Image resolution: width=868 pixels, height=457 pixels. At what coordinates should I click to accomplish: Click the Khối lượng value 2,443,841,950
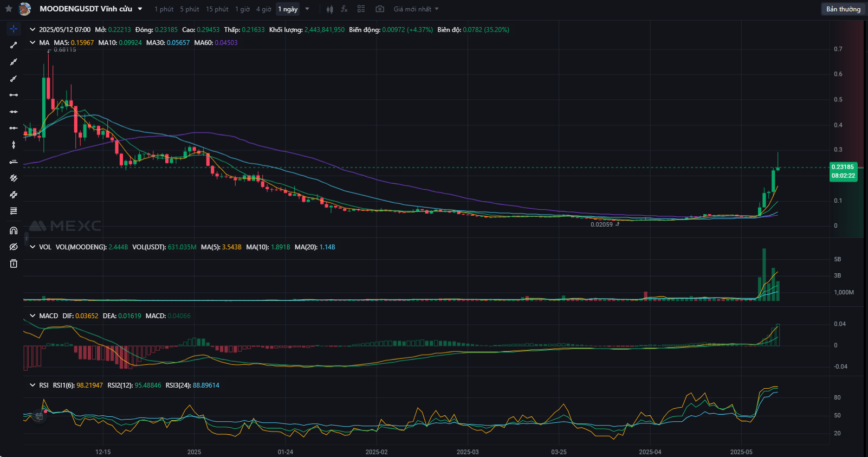pyautogui.click(x=325, y=30)
